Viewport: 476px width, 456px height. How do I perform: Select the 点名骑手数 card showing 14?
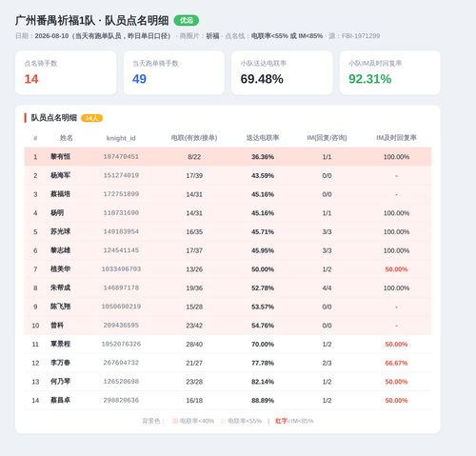click(x=66, y=72)
